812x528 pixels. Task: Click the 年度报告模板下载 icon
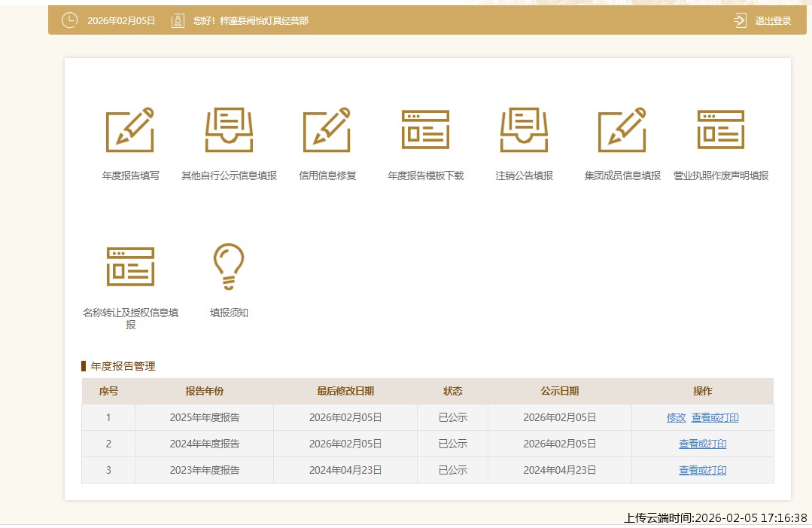(x=425, y=130)
